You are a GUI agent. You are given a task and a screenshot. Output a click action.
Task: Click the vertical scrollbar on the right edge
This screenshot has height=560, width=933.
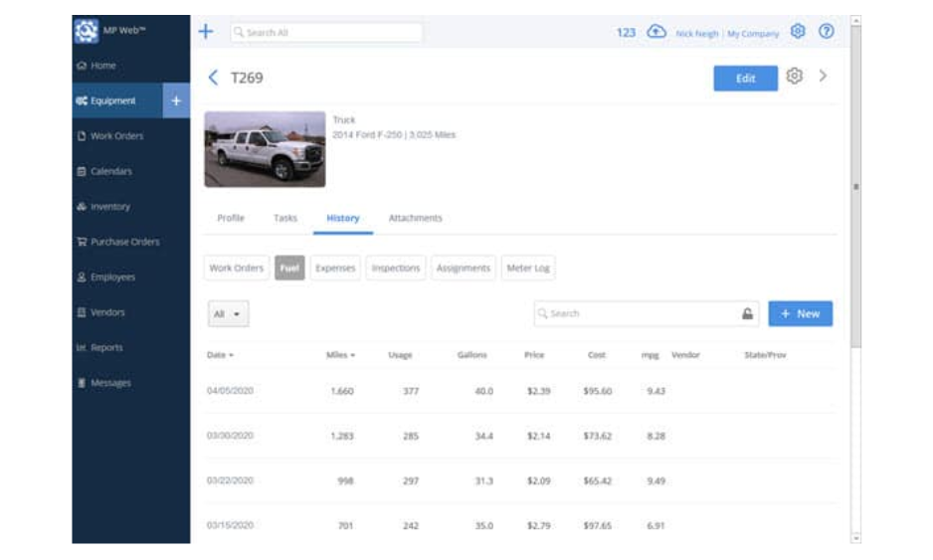(855, 186)
